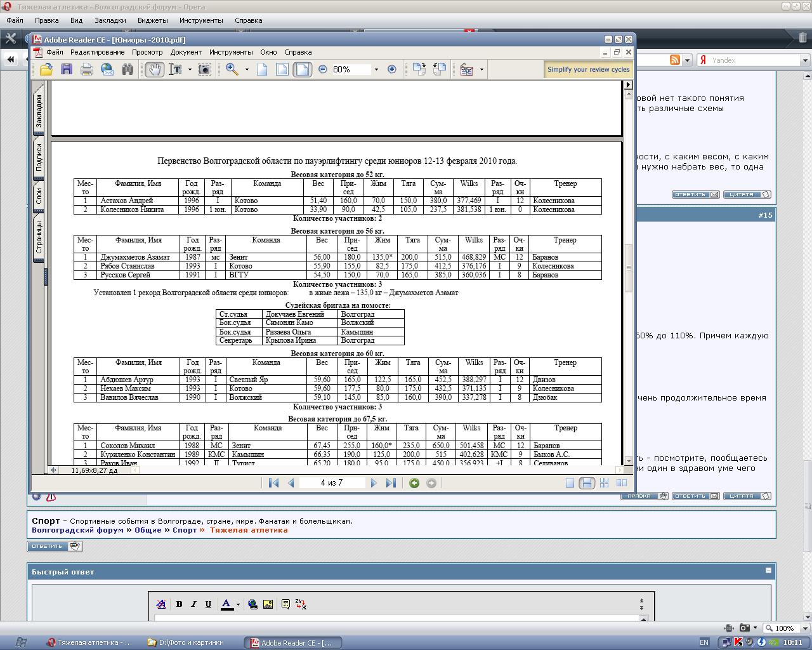Image resolution: width=812 pixels, height=650 pixels.
Task: Go to the last page of PDF
Action: click(391, 483)
